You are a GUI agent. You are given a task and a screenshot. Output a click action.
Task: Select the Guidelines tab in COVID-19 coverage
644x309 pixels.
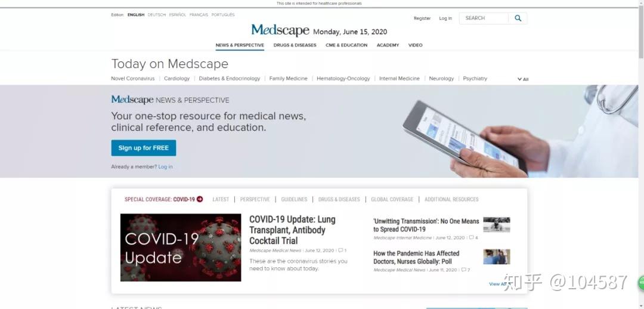tap(294, 199)
